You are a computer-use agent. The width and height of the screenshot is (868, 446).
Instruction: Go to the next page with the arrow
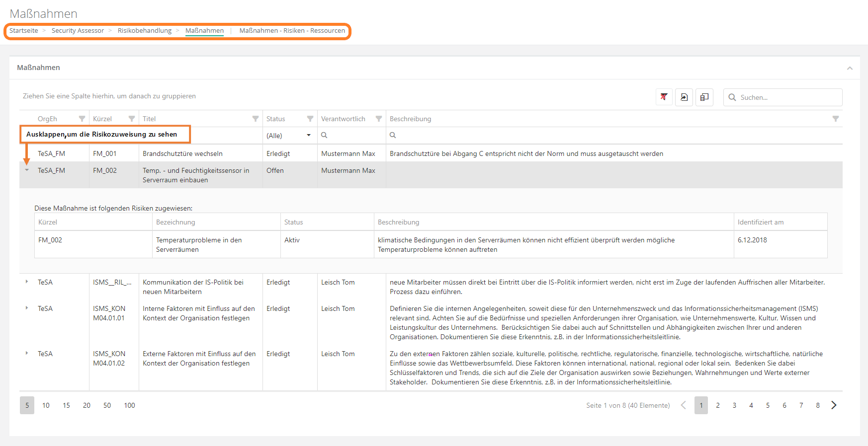(x=834, y=405)
